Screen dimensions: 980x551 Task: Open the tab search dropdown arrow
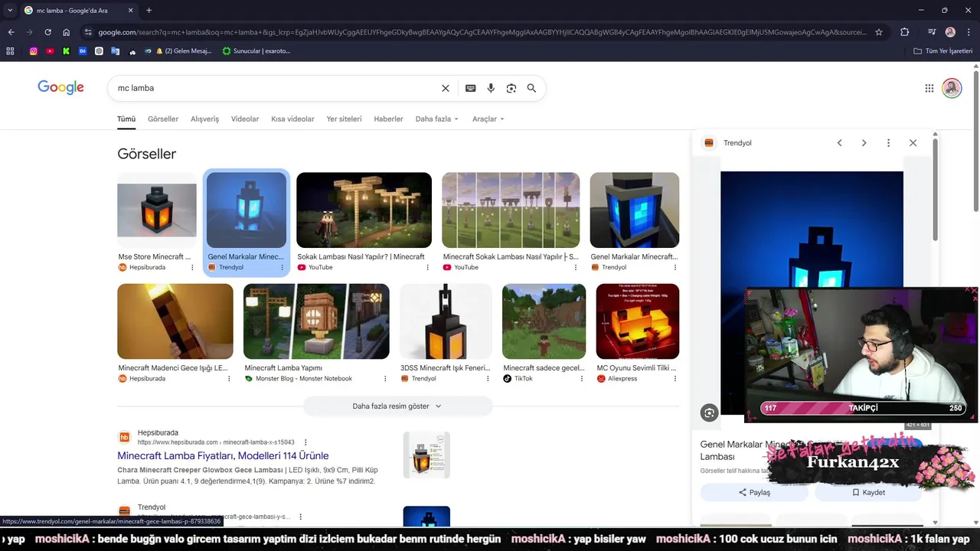coord(10,11)
